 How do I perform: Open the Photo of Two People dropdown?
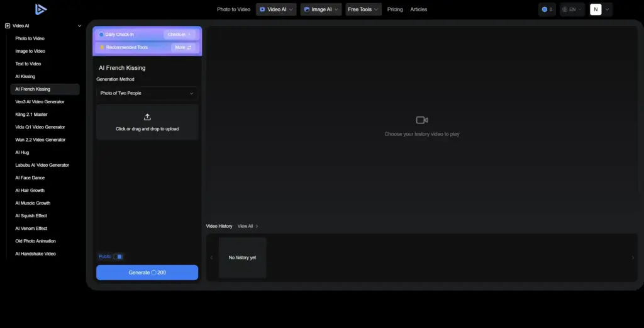147,93
